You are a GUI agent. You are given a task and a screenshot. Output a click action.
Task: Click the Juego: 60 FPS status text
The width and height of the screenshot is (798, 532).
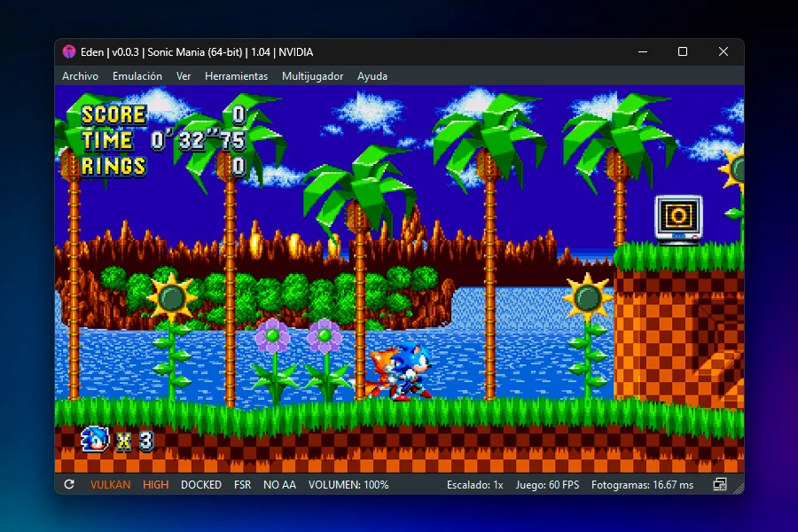coord(547,485)
